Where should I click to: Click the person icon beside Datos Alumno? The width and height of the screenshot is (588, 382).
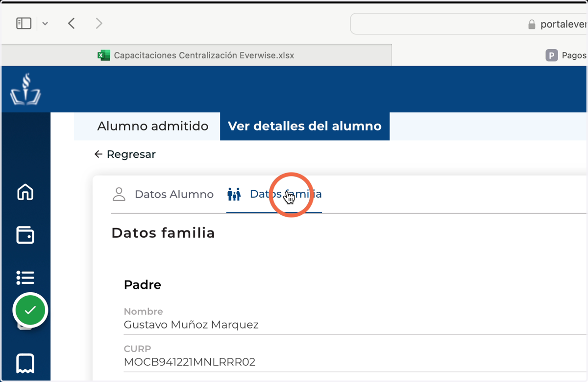point(119,194)
